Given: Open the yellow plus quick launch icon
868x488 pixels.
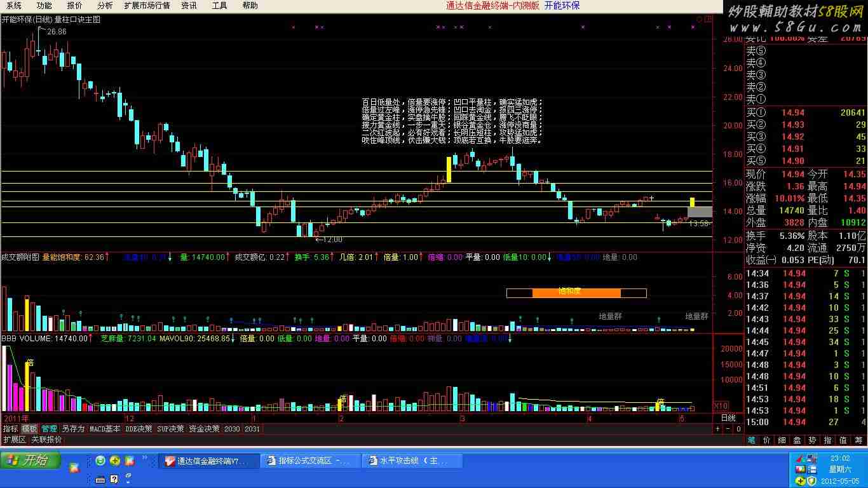Looking at the screenshot, I should coord(115,461).
